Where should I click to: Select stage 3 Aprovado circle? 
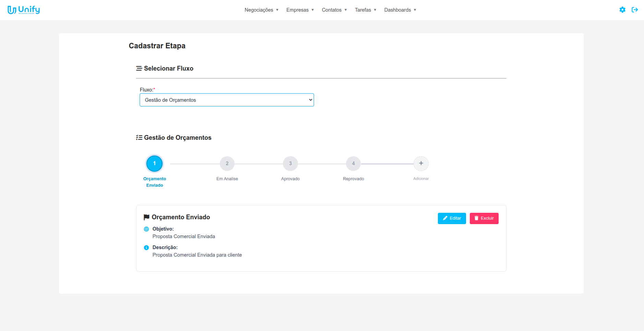coord(290,163)
